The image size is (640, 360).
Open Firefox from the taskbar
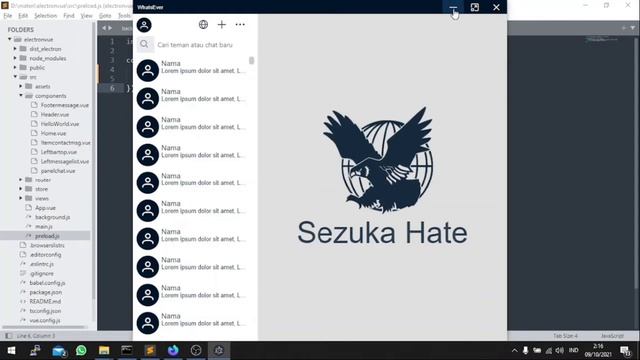click(173, 350)
